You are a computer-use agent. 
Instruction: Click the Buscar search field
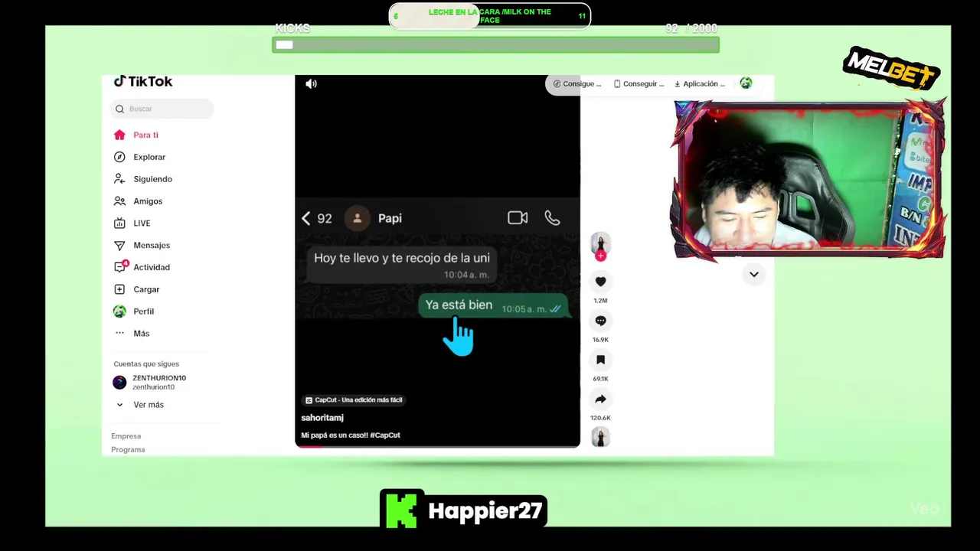162,109
